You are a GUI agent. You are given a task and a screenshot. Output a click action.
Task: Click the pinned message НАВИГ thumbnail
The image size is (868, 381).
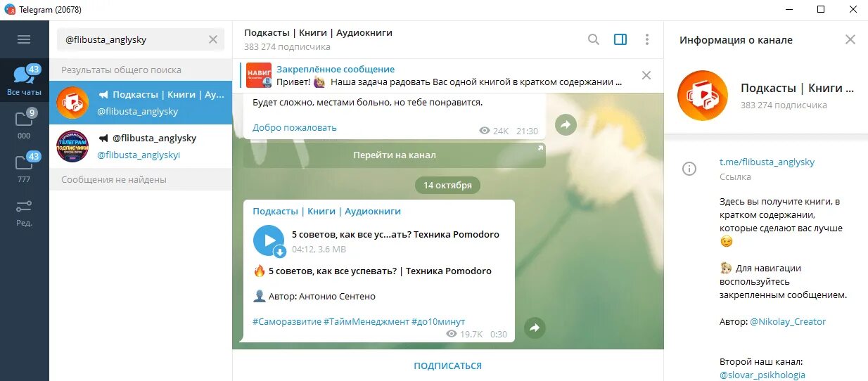pyautogui.click(x=259, y=75)
